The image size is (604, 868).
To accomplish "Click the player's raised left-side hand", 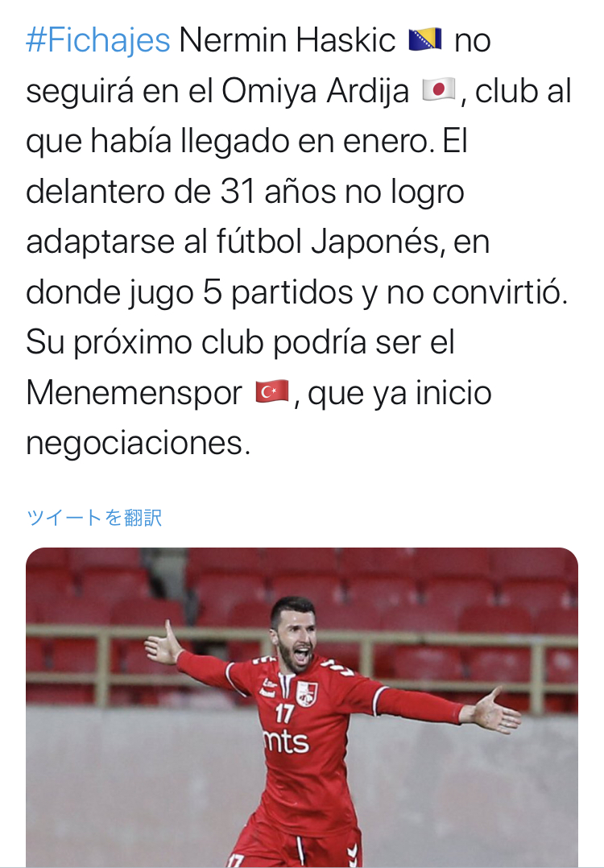I will (x=163, y=643).
